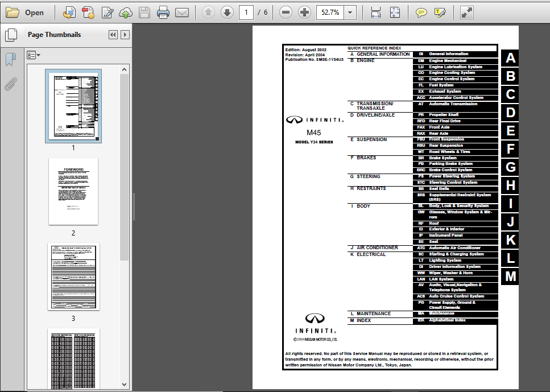
Task: Open the RFD Rear Final Drive section
Action: (x=455, y=121)
